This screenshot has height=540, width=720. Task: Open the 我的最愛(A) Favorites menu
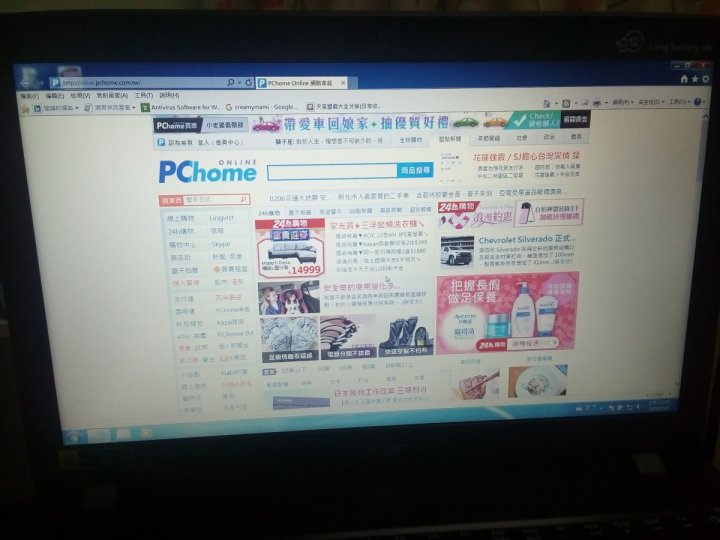(x=112, y=96)
